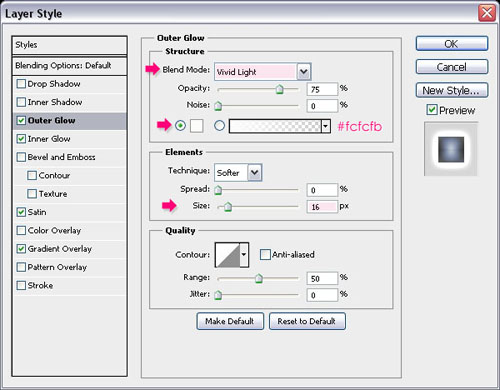
Task: Select the Bevel and Emboss style row
Action: click(70, 157)
